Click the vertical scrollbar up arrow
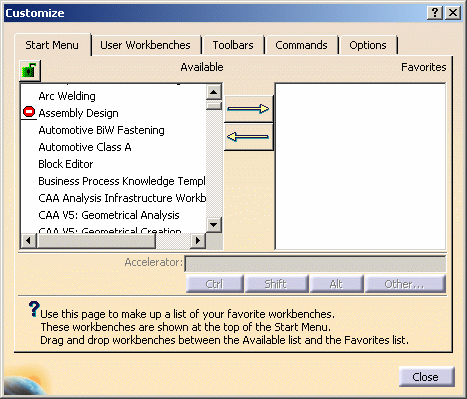The image size is (467, 399). click(x=214, y=92)
